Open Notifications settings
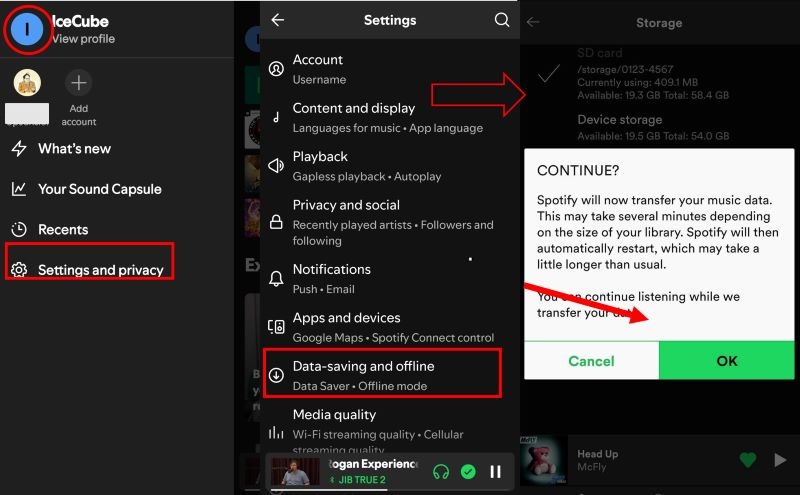Screen dimensions: 800x495 pyautogui.click(x=390, y=279)
